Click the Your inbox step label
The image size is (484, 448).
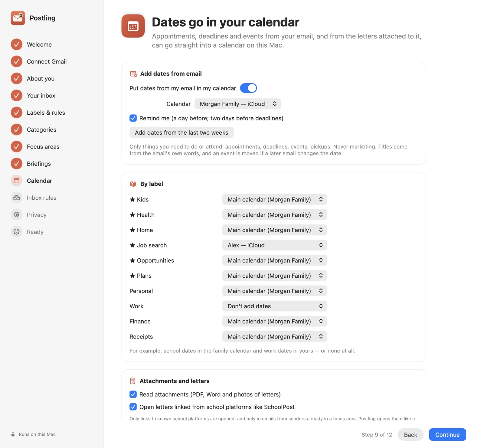tap(41, 96)
